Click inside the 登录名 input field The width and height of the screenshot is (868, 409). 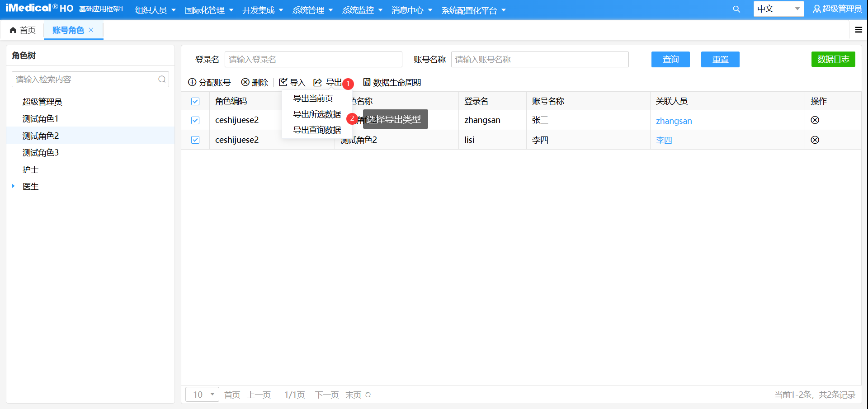pos(313,59)
